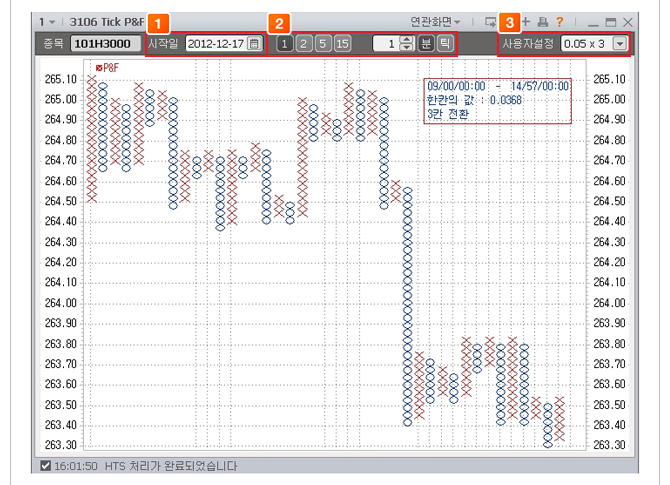Screen dimensions: 670x485
Task: Click the print icon in title bar
Action: click(542, 21)
